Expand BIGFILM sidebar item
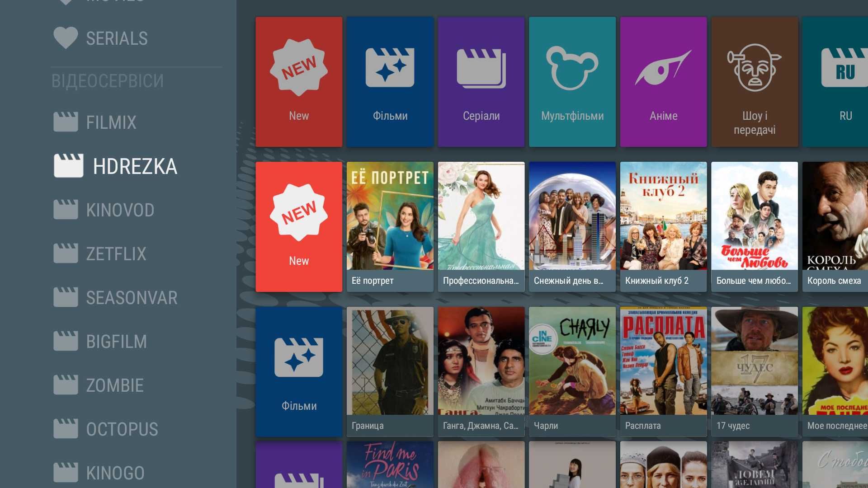The width and height of the screenshot is (868, 488). coord(118,342)
